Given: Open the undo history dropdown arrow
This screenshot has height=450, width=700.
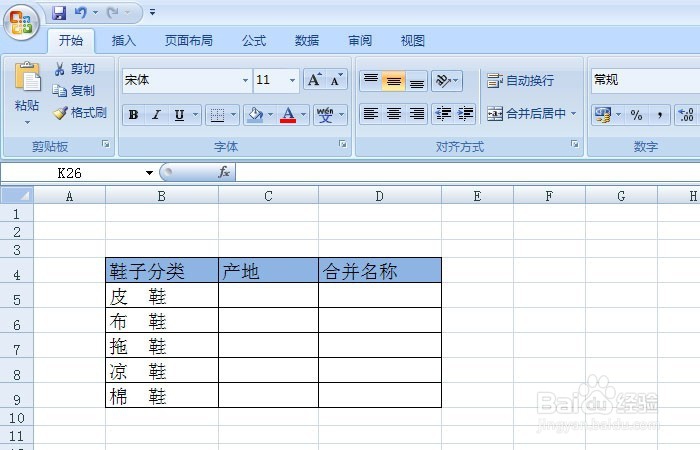Looking at the screenshot, I should tap(95, 13).
